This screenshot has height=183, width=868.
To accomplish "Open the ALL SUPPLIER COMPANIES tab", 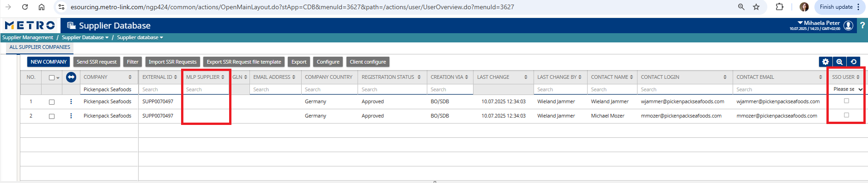I will click(40, 47).
